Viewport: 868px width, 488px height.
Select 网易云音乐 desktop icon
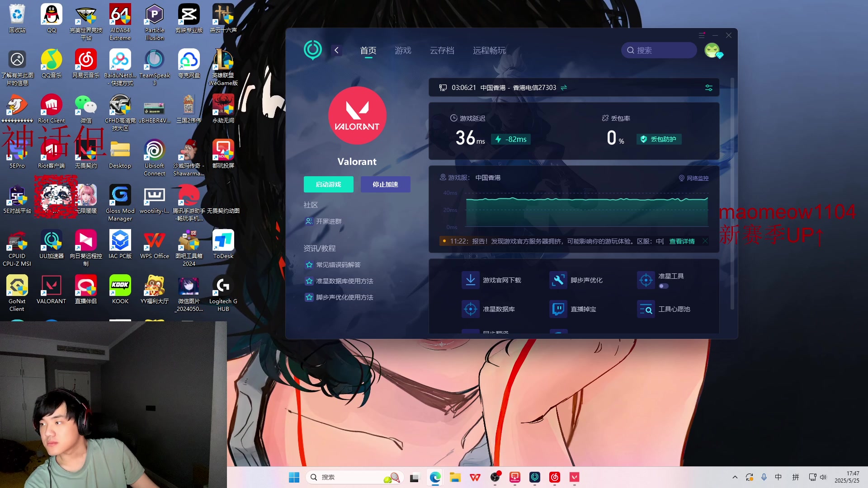tap(86, 64)
